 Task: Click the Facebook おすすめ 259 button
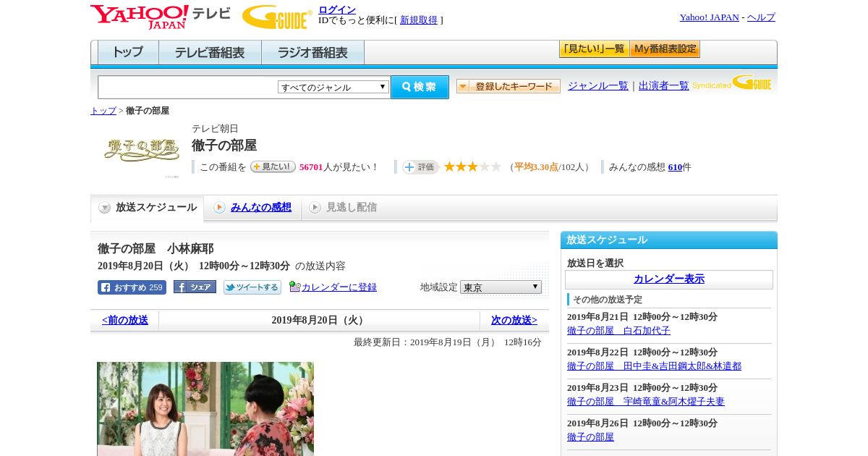point(132,287)
